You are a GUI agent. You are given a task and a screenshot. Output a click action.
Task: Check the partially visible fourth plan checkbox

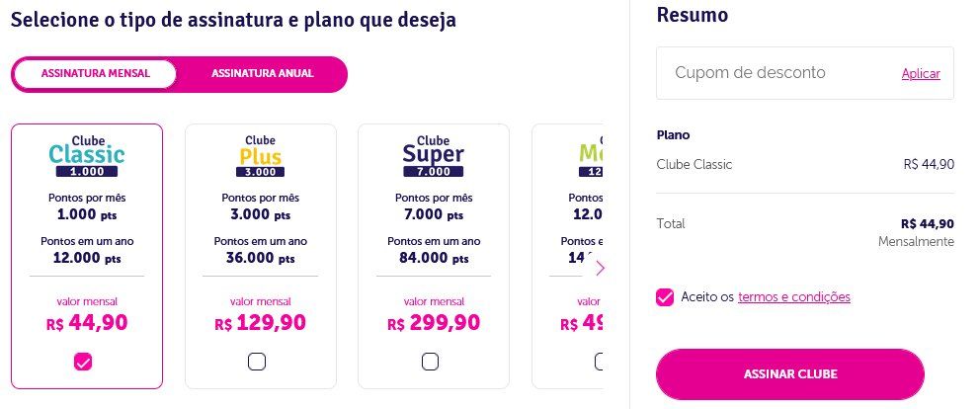(599, 362)
